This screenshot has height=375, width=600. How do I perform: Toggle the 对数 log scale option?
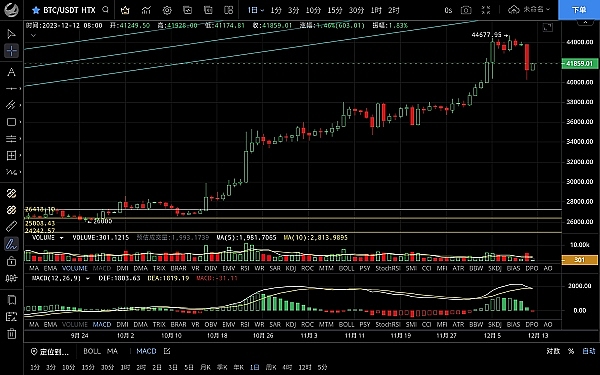point(553,351)
